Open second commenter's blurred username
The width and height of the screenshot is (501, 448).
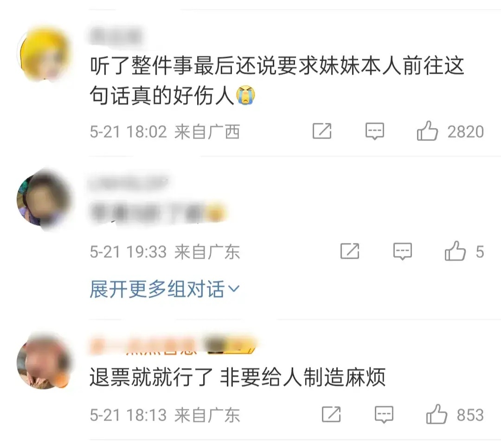tap(128, 183)
